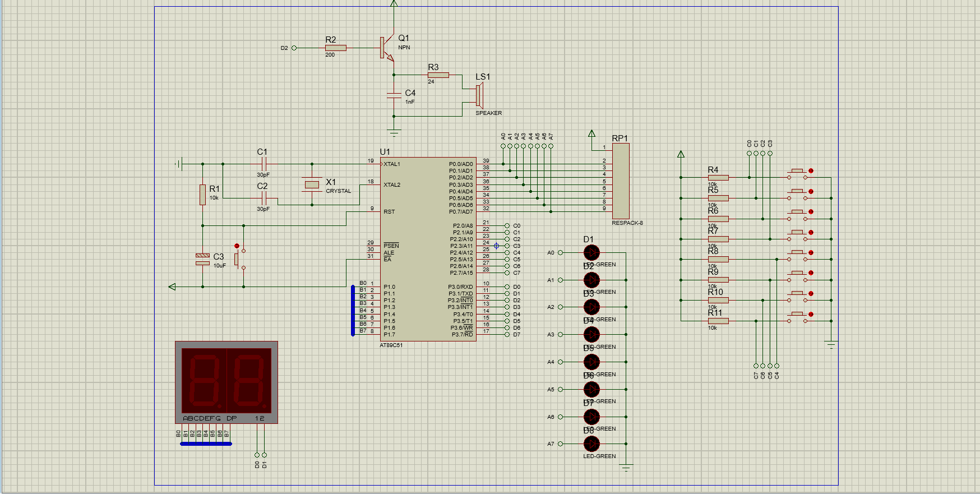Toggle red latch dot of R8 row button
Screen dimensions: 980x494
811,252
